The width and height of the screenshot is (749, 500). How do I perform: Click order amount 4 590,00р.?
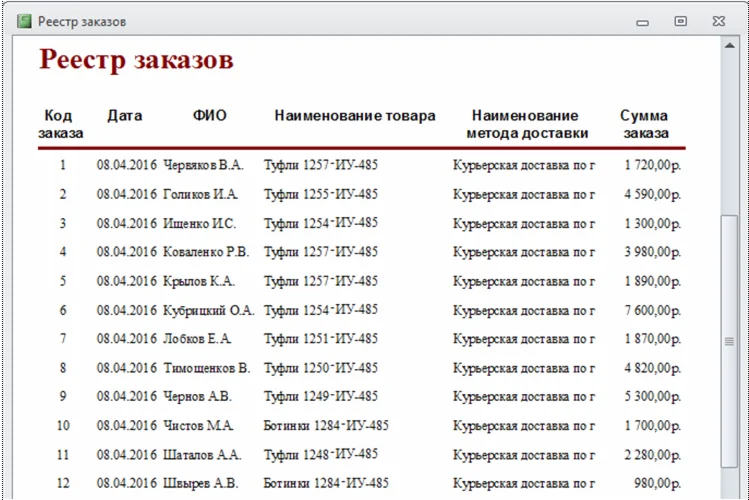point(653,194)
